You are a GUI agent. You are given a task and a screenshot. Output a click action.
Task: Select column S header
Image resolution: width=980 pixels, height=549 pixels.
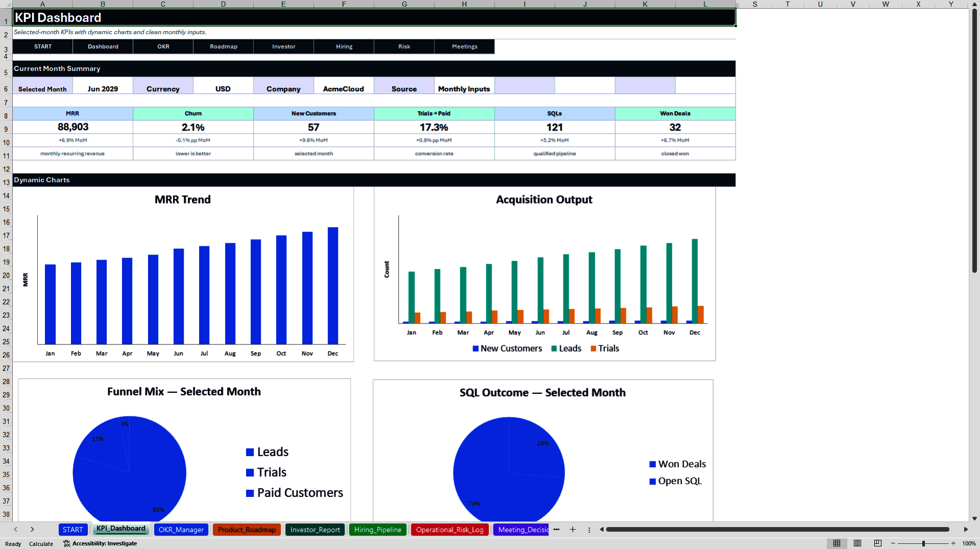755,4
